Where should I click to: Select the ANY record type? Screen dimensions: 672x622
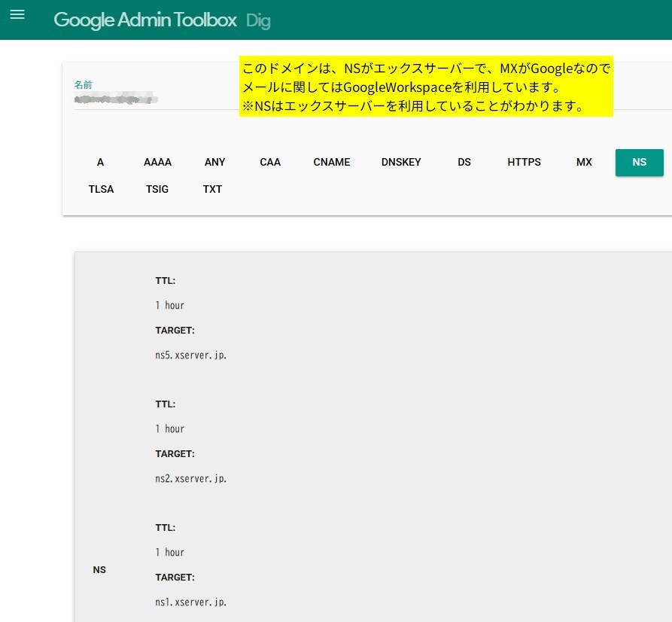[214, 162]
